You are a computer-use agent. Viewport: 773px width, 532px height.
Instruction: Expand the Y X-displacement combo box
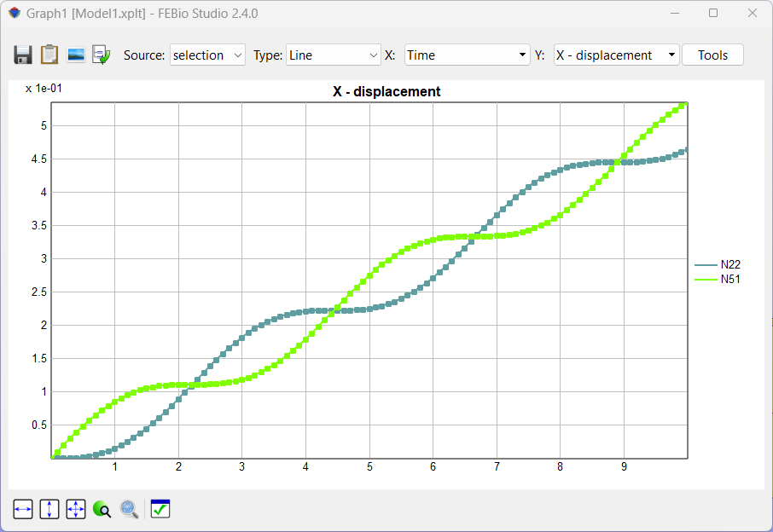pos(616,55)
